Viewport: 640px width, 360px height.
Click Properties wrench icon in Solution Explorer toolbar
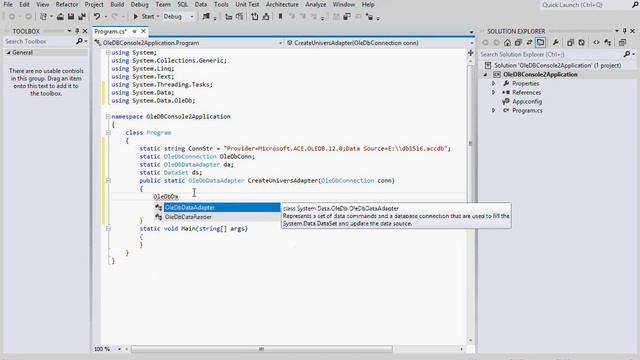click(x=556, y=42)
